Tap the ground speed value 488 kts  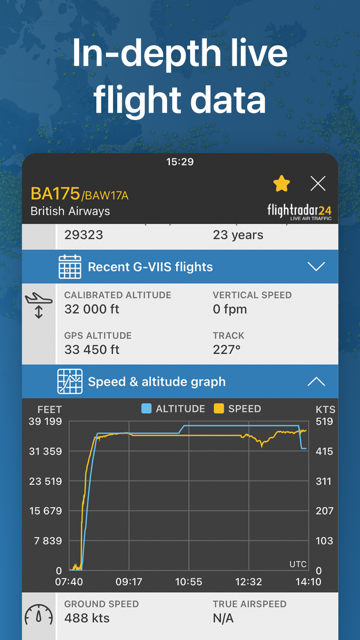pyautogui.click(x=87, y=618)
